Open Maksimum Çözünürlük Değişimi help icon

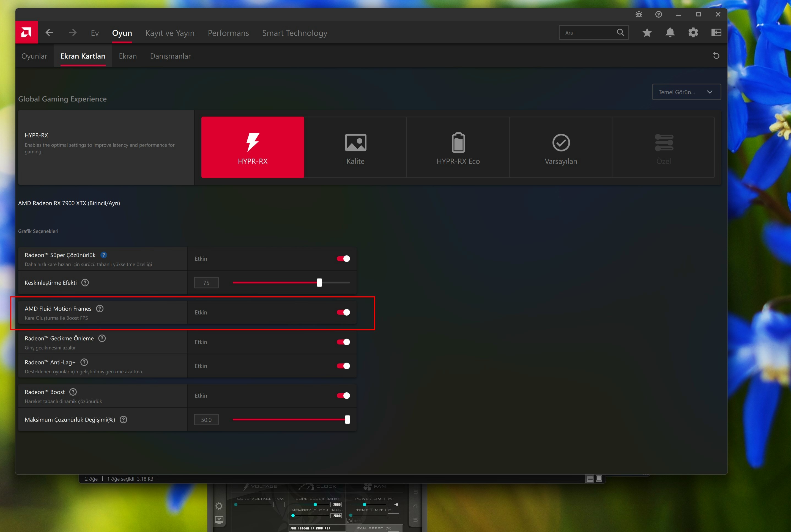[124, 420]
